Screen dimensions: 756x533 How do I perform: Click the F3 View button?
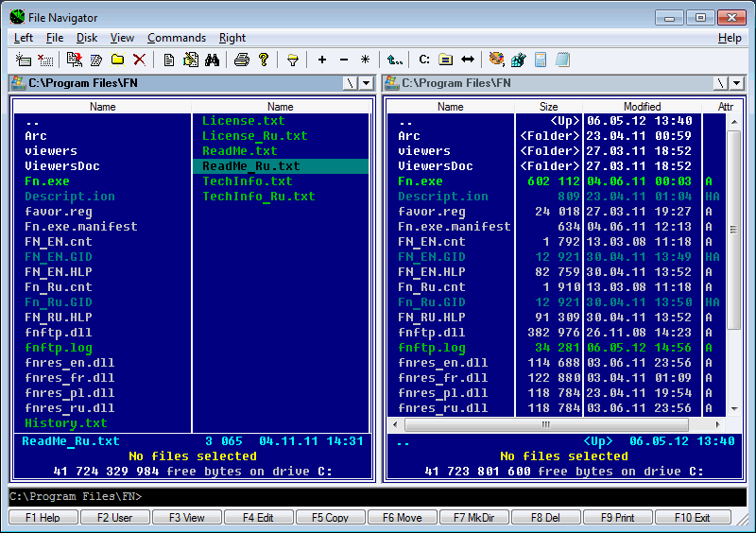coord(186,518)
